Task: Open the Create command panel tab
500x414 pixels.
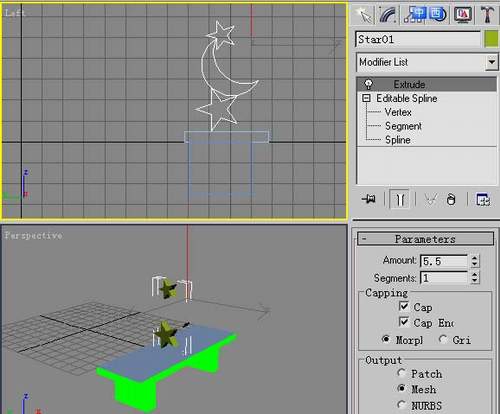Action: point(363,15)
